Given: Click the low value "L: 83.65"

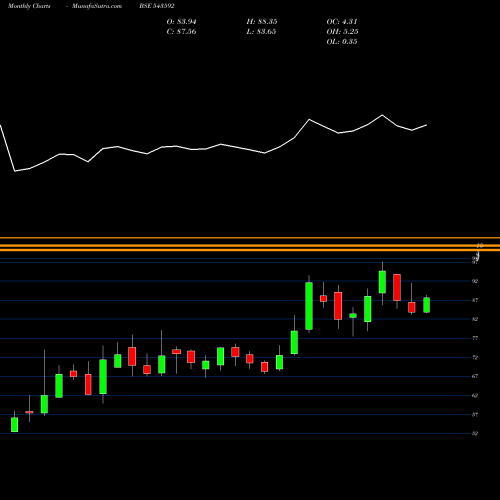Looking at the screenshot, I should click(x=261, y=32).
